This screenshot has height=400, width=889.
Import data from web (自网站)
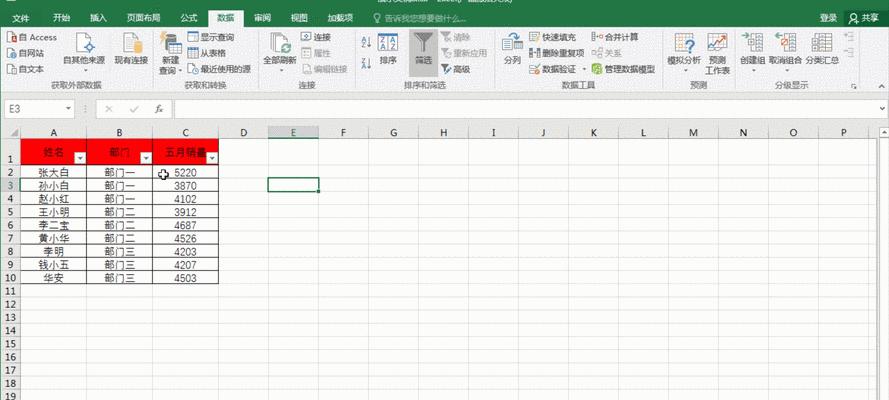25,53
